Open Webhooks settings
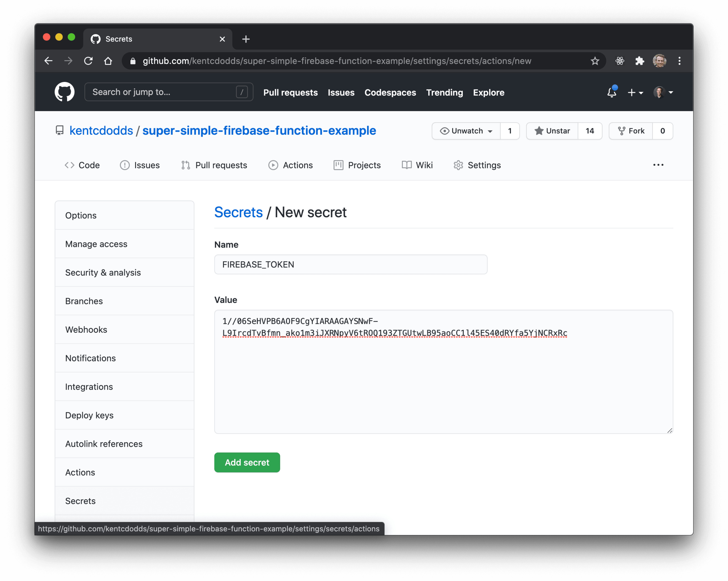 [x=125, y=330]
